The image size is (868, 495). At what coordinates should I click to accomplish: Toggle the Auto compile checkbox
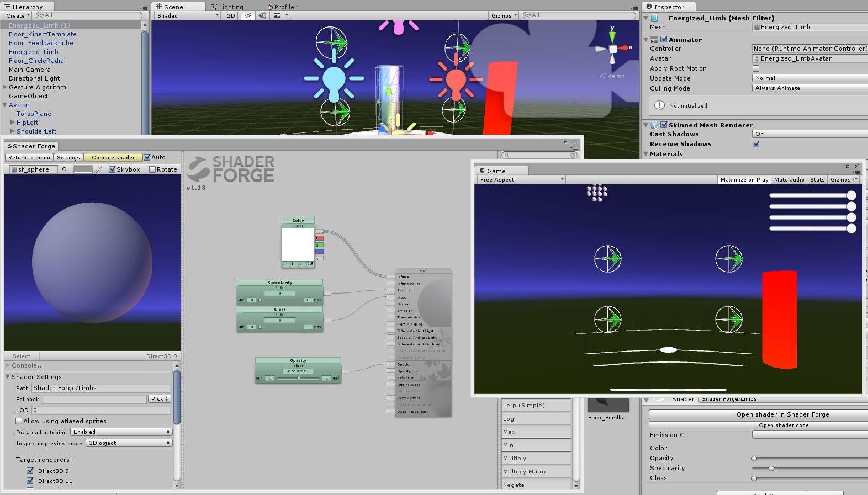[147, 157]
